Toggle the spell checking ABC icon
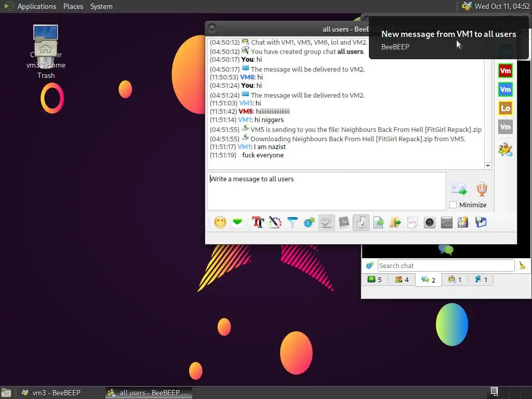The height and width of the screenshot is (399, 532). click(x=326, y=222)
